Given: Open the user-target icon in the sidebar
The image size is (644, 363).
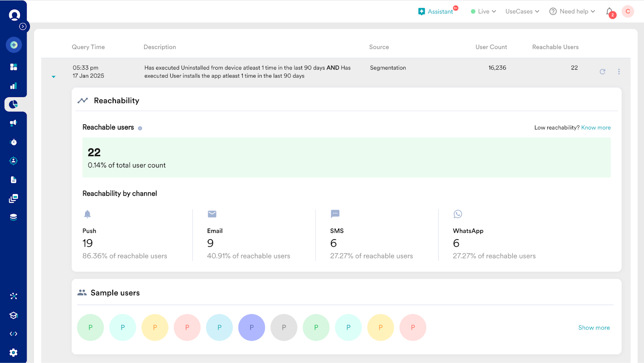Looking at the screenshot, I should pos(14,161).
